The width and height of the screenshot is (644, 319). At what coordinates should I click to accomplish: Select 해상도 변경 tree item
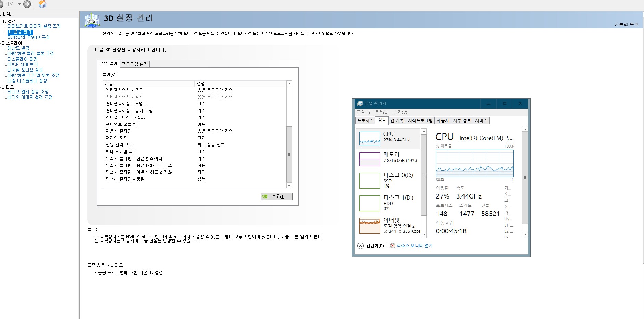18,48
